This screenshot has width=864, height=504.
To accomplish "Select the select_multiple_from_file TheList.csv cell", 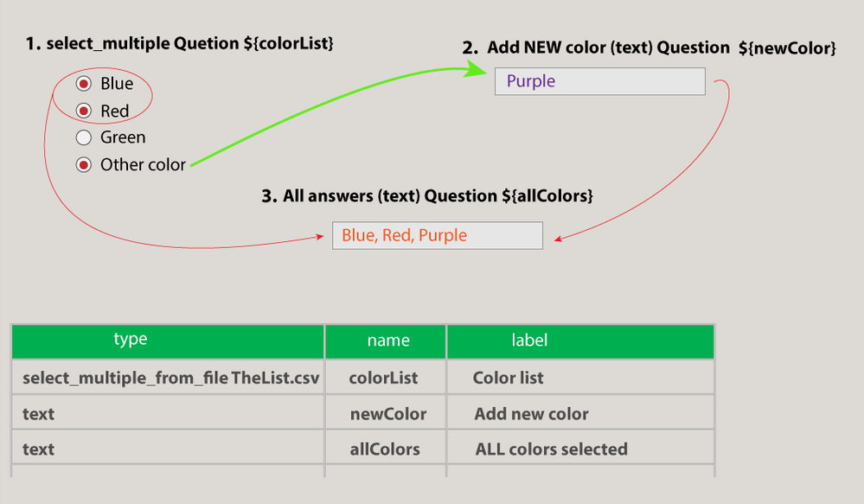I will (168, 378).
